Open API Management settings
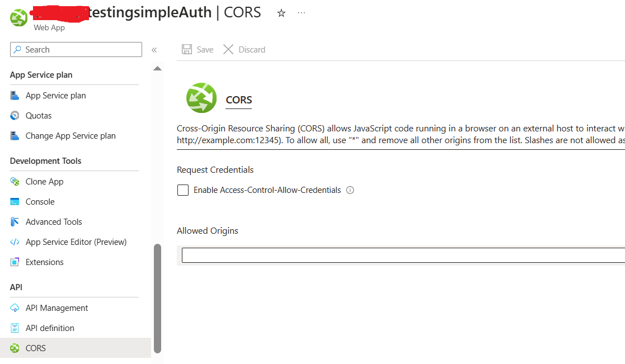Screen dimensions: 625x364 tap(57, 308)
